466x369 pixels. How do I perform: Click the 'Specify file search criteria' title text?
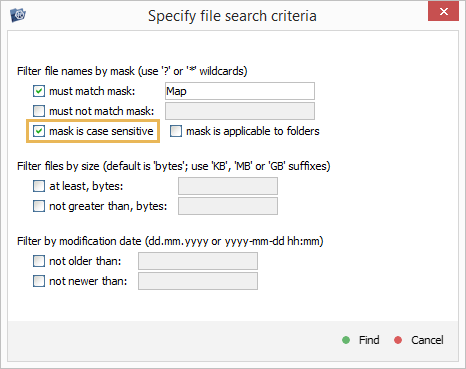coord(232,16)
